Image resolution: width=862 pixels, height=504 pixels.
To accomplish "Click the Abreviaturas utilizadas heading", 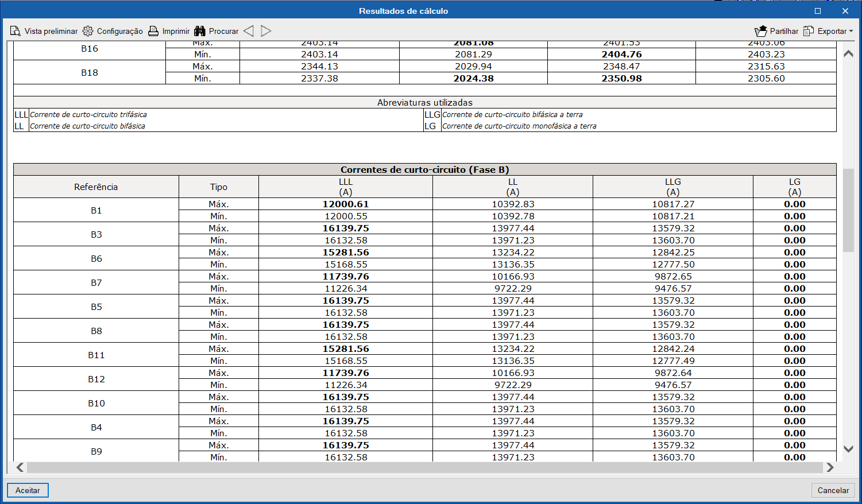I will click(425, 103).
